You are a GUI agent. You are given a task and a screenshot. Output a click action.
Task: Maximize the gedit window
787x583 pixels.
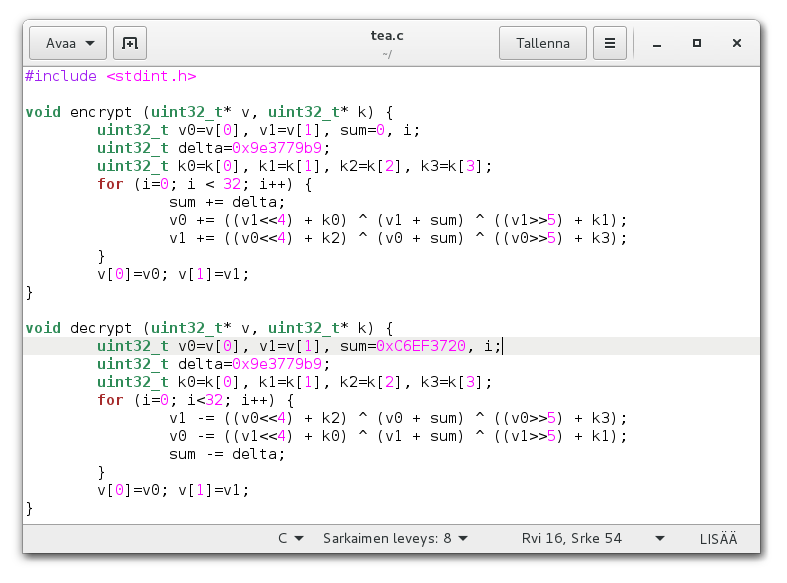[697, 43]
